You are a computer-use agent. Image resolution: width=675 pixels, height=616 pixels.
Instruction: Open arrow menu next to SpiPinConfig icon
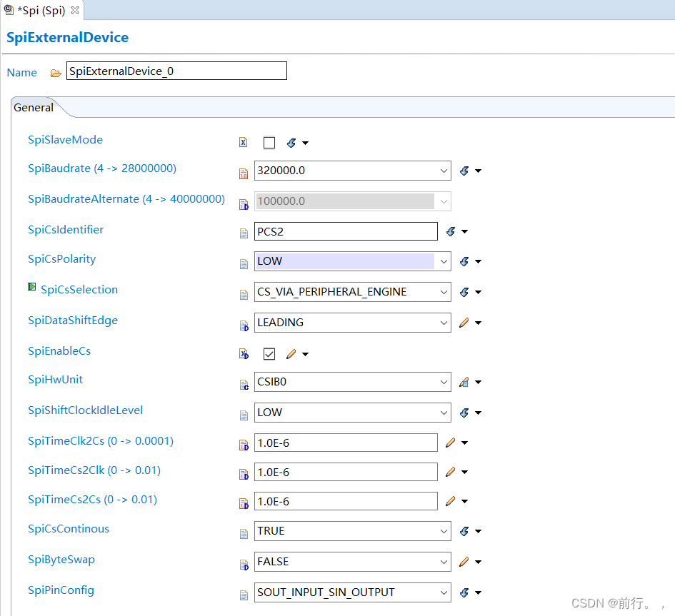point(478,592)
